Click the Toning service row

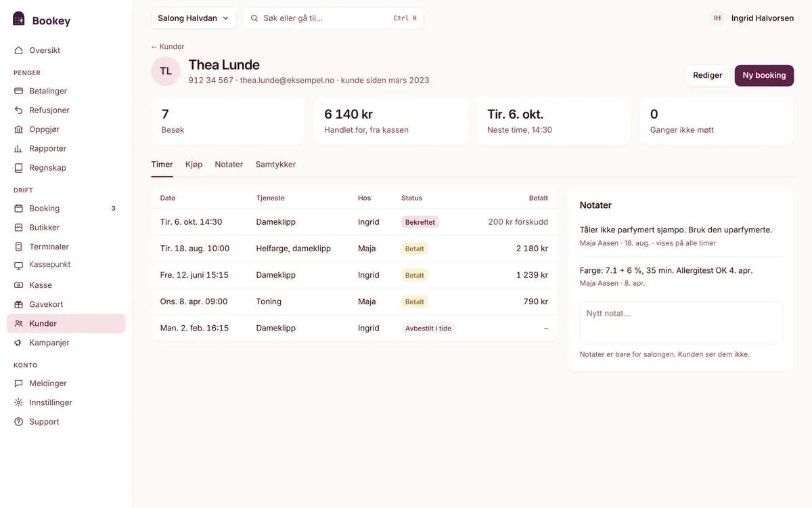coord(354,301)
